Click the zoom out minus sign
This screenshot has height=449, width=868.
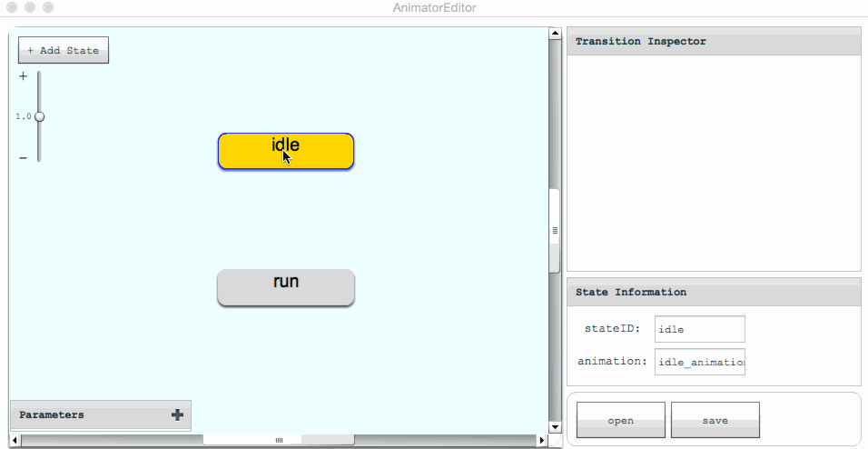(x=24, y=158)
